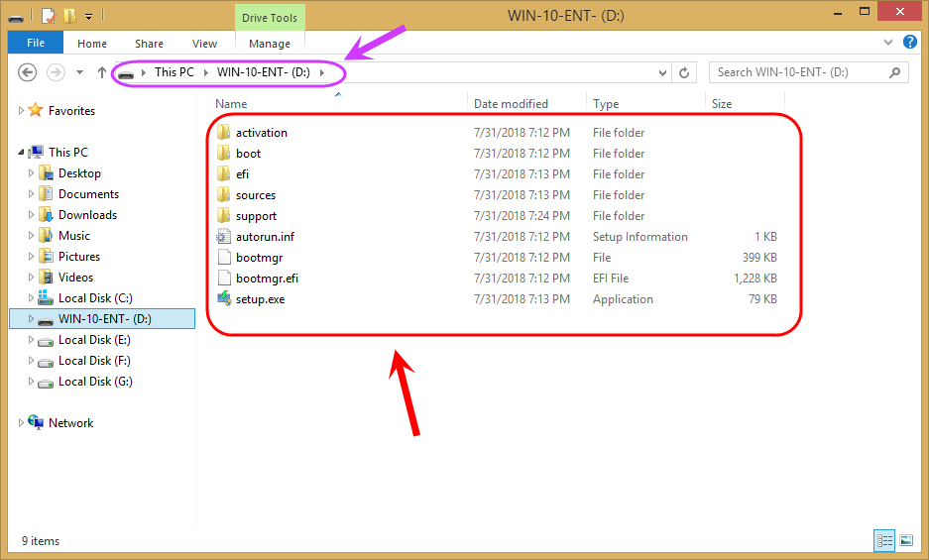This screenshot has height=560, width=929.
Task: Open the Explorer help icon
Action: tap(910, 42)
